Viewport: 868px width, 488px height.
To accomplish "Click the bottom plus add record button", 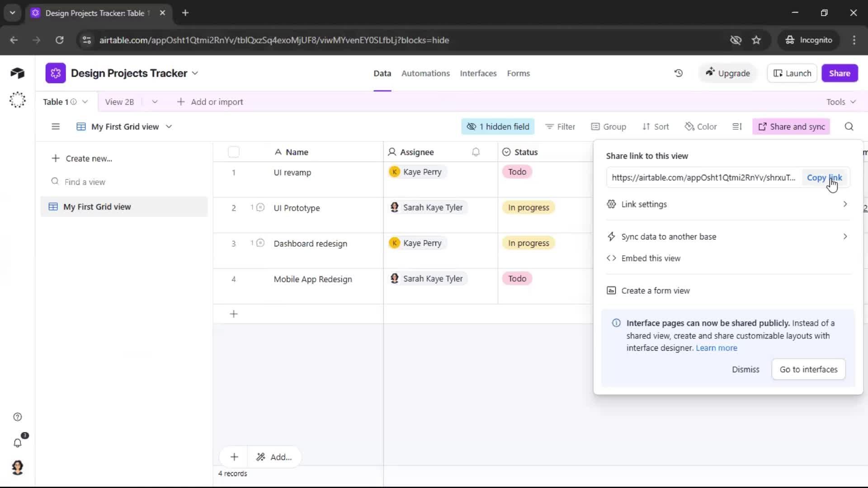I will click(234, 457).
